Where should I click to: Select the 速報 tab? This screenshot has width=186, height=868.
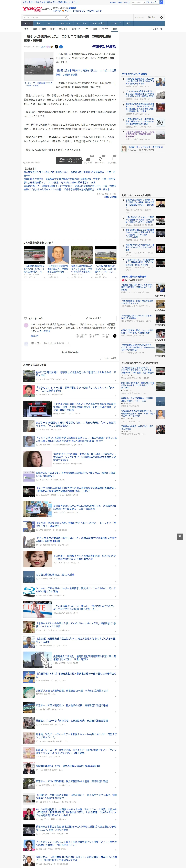tap(38, 24)
